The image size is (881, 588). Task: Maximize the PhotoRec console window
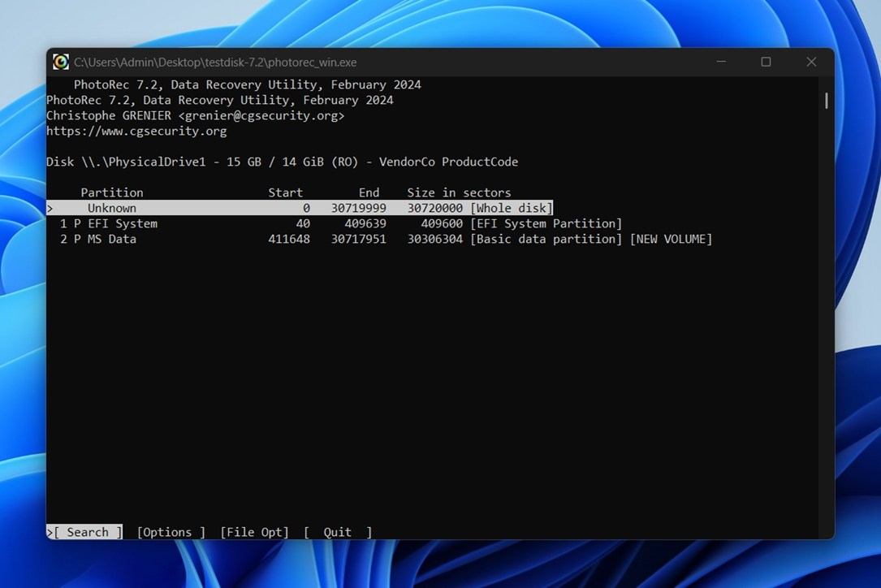766,62
